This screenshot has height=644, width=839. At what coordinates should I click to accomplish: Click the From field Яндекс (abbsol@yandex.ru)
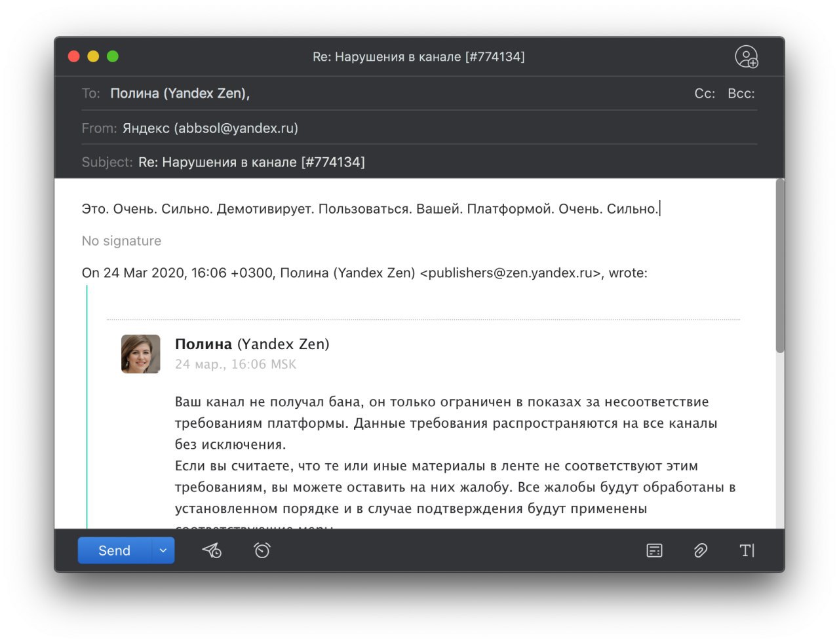coord(210,128)
